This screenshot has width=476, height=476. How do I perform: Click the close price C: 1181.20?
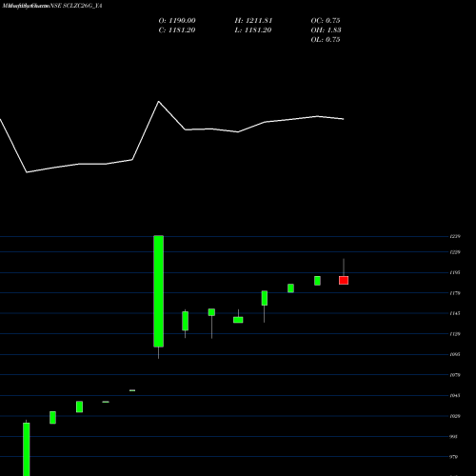tap(177, 30)
